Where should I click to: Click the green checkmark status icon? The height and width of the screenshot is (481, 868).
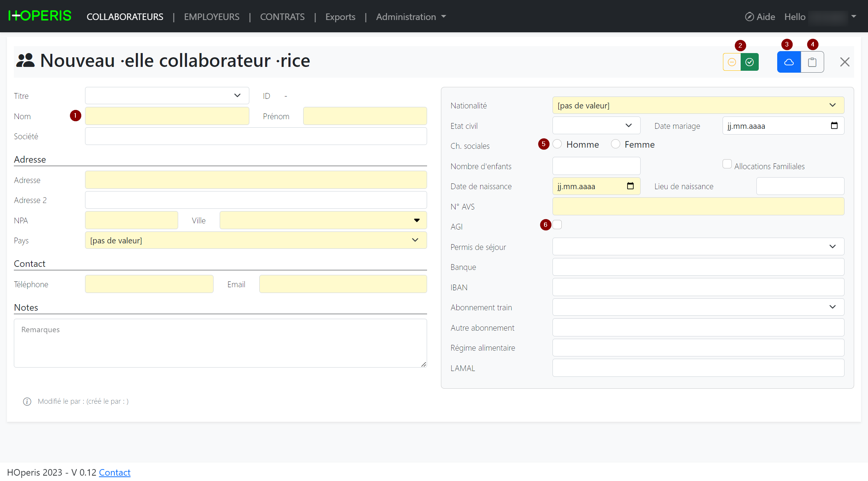(749, 62)
